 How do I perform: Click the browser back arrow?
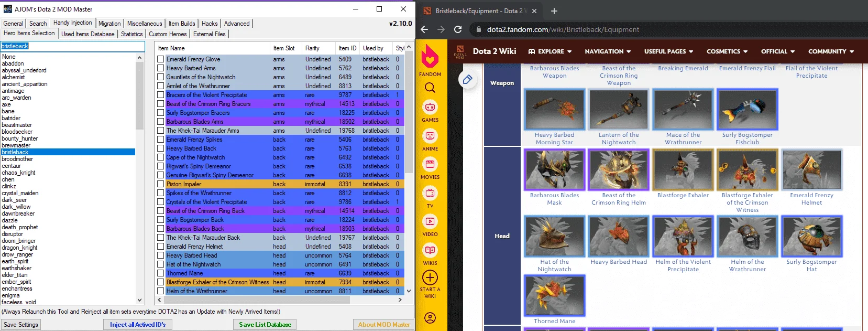pos(425,29)
